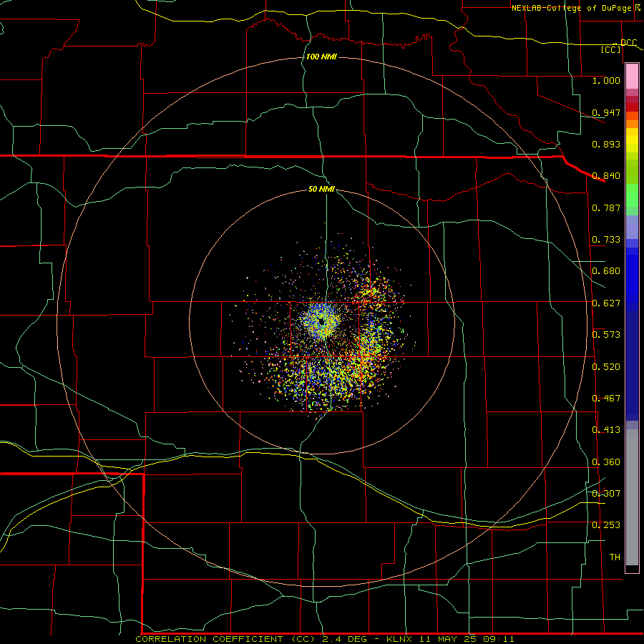Image resolution: width=644 pixels, height=644 pixels.
Task: Click the 0.627 color scale value
Action: coord(606,303)
